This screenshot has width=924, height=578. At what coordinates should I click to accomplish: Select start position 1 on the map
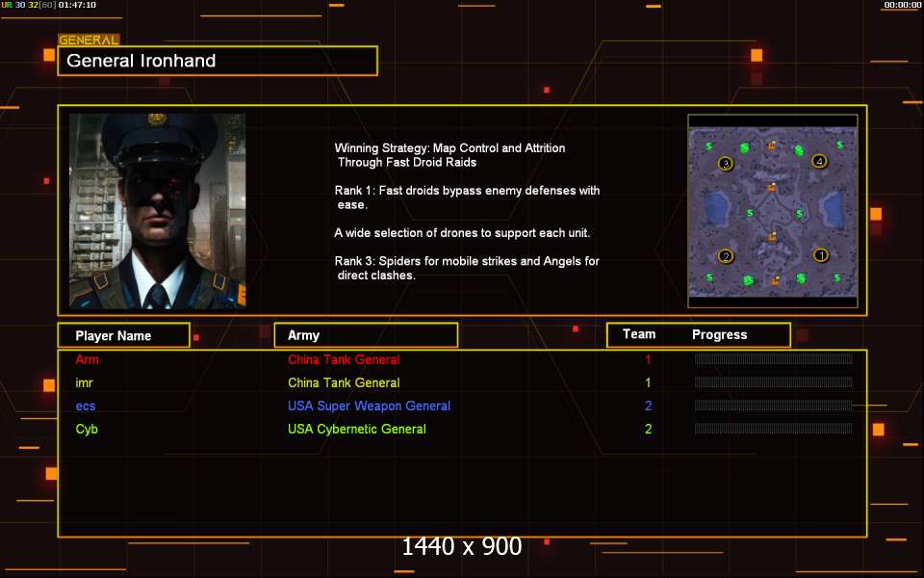pyautogui.click(x=820, y=255)
